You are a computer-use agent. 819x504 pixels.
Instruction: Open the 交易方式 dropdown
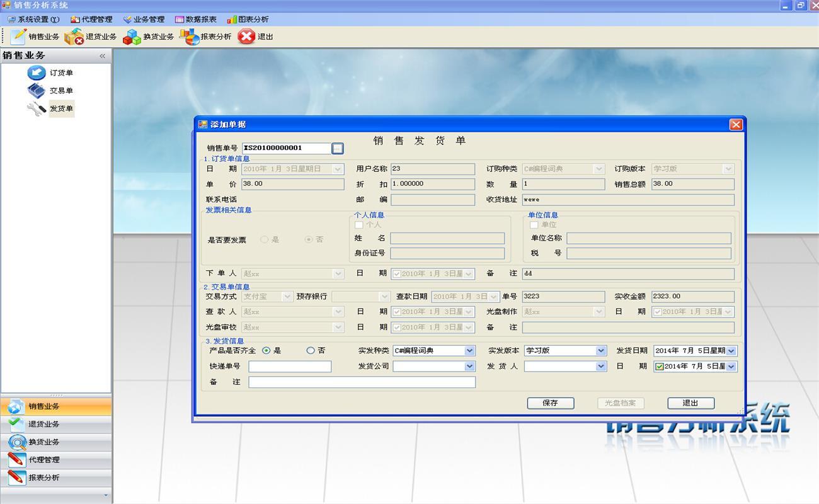tap(288, 296)
